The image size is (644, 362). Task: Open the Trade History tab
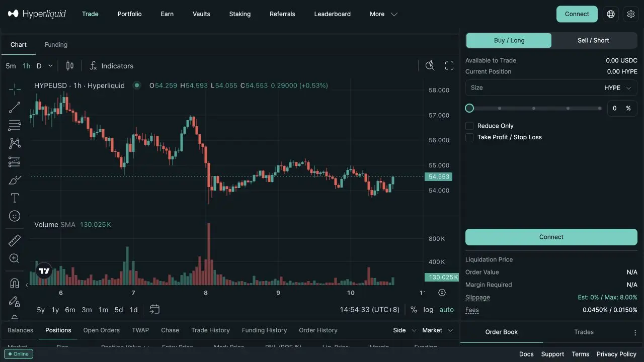click(210, 330)
